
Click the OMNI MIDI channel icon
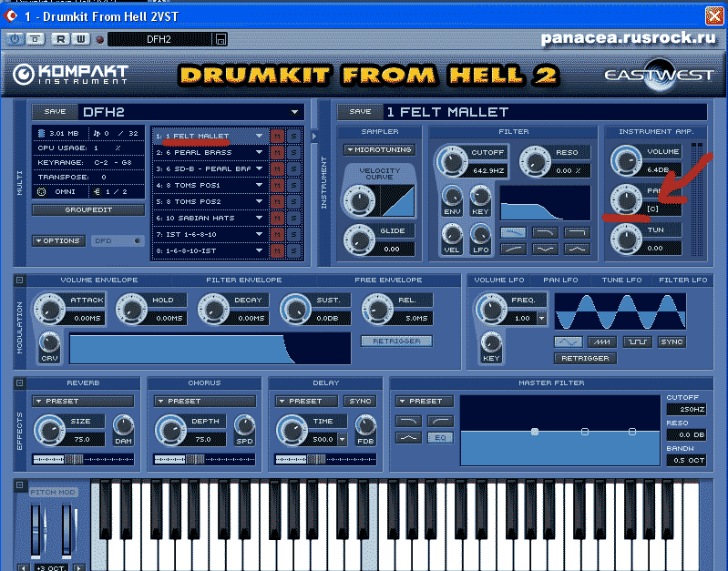coord(41,192)
